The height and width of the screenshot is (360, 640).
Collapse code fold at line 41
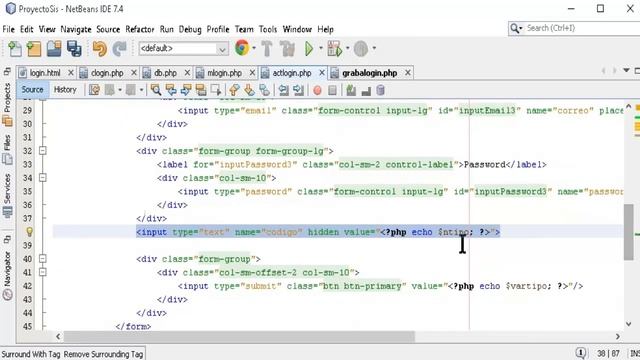coord(42,272)
